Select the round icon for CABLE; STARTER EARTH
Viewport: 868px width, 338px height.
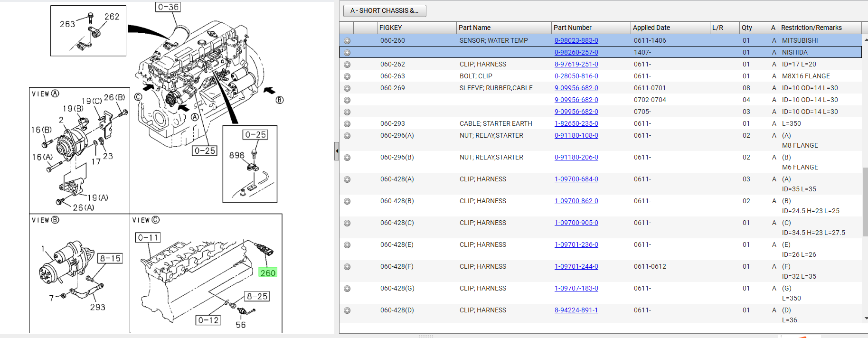[x=347, y=124]
